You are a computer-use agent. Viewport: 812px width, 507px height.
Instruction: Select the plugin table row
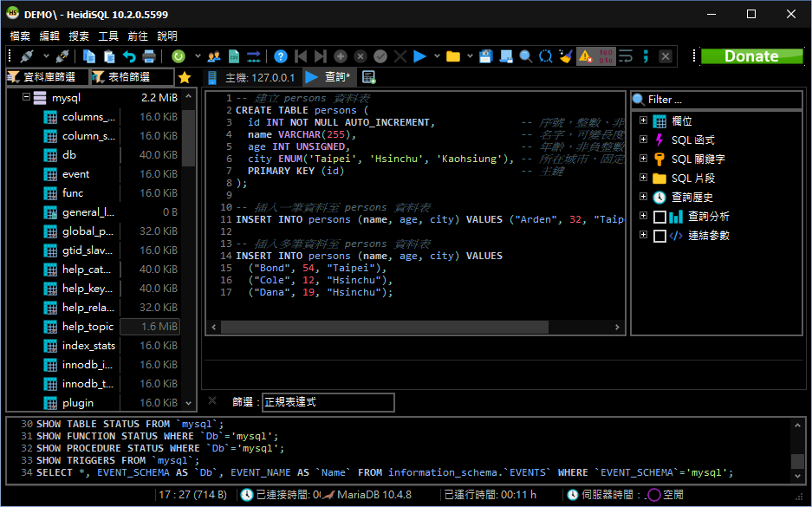pos(111,403)
